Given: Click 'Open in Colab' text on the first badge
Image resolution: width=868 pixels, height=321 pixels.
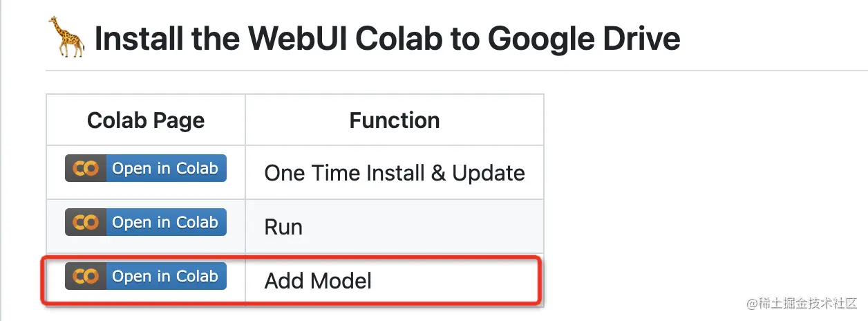Looking at the screenshot, I should point(165,168).
